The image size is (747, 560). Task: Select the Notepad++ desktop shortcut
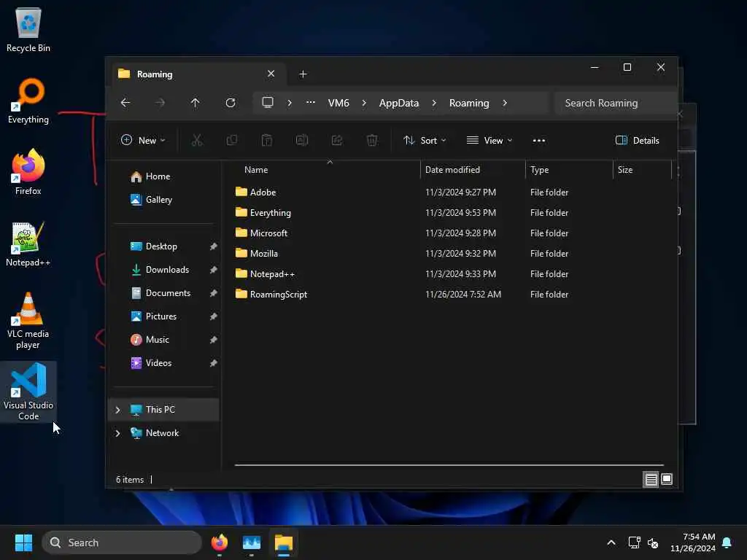point(28,244)
